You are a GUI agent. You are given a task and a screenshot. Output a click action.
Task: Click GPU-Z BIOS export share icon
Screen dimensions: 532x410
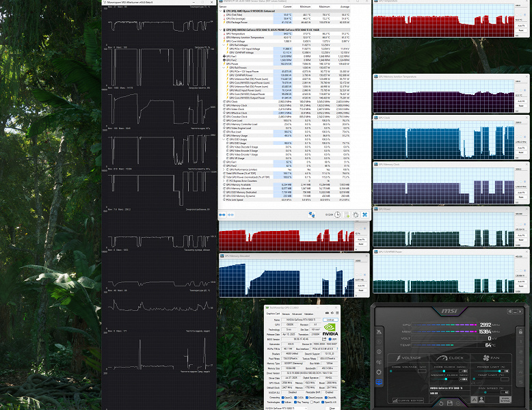(x=324, y=339)
